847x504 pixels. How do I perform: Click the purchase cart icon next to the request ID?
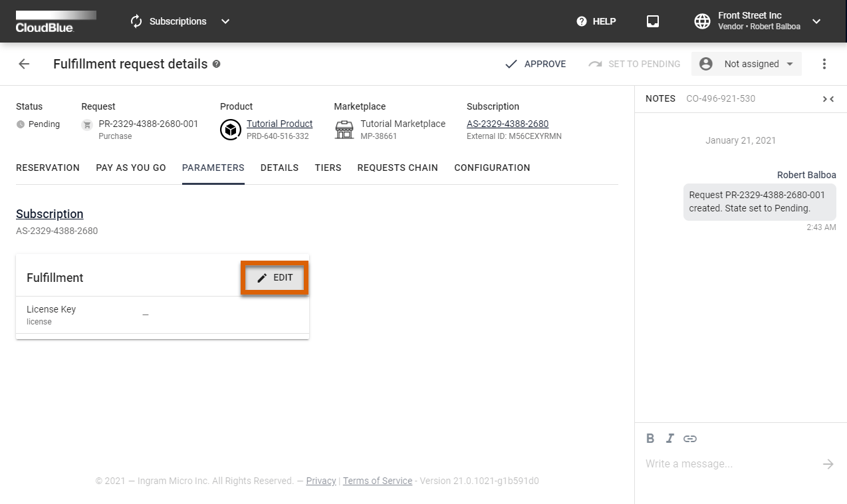point(86,124)
